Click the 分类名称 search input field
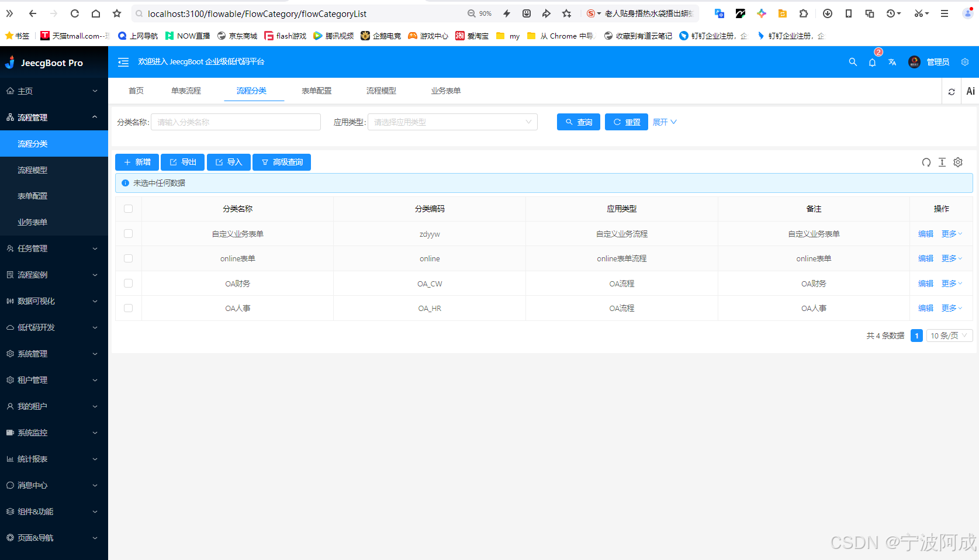This screenshot has width=979, height=560. (236, 122)
